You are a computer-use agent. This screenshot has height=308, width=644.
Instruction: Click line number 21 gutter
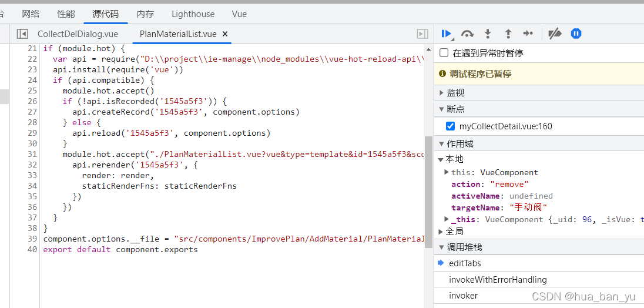32,48
